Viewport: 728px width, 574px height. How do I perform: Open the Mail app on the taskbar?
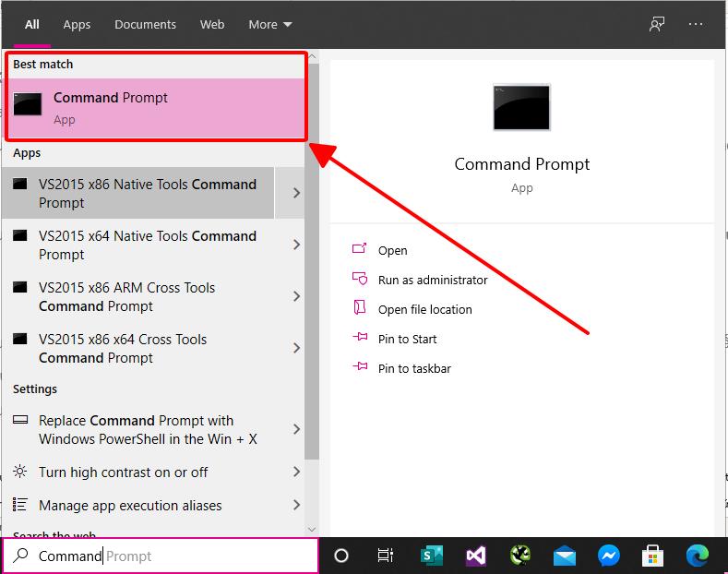(565, 556)
